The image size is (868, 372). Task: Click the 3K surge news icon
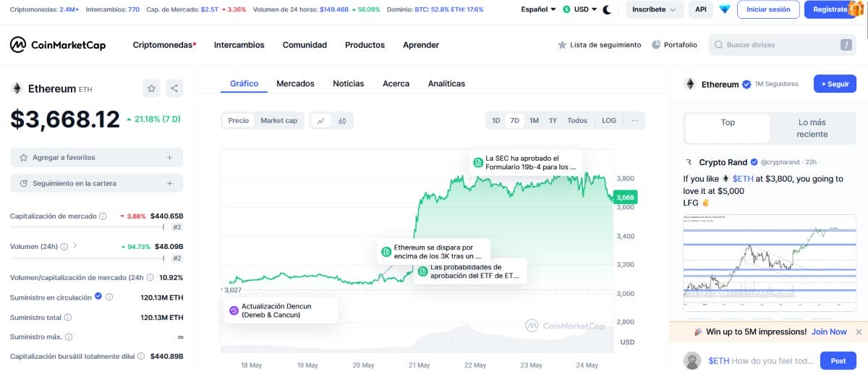click(386, 252)
